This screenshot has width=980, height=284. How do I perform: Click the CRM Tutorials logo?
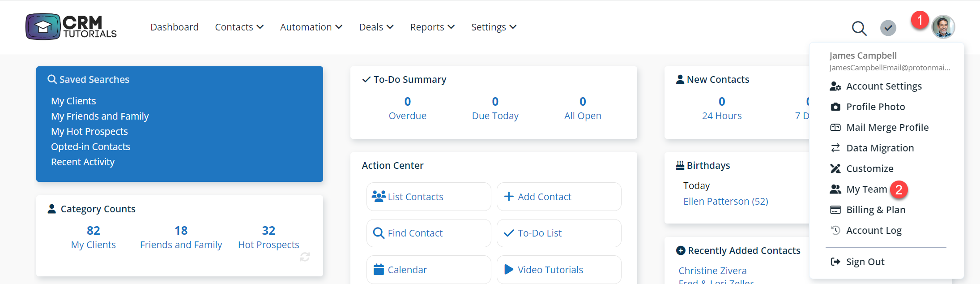71,27
